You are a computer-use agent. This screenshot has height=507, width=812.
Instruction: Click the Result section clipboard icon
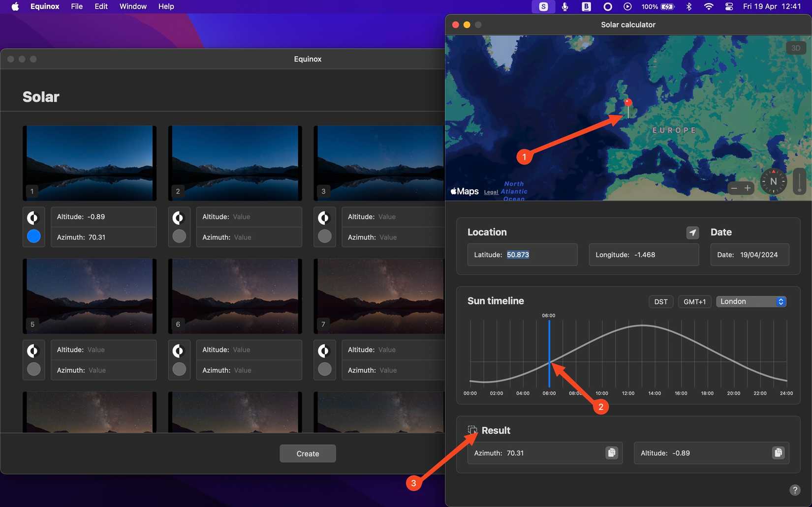tap(473, 429)
